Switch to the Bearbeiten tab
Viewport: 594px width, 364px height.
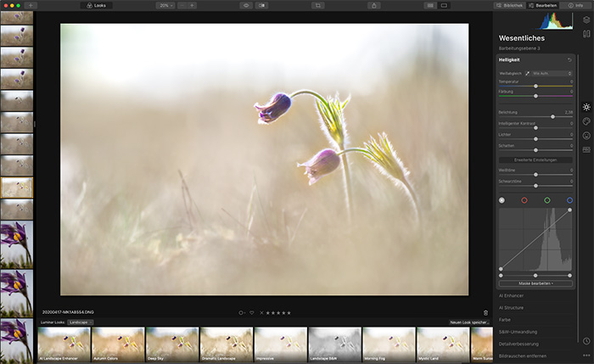(x=543, y=5)
